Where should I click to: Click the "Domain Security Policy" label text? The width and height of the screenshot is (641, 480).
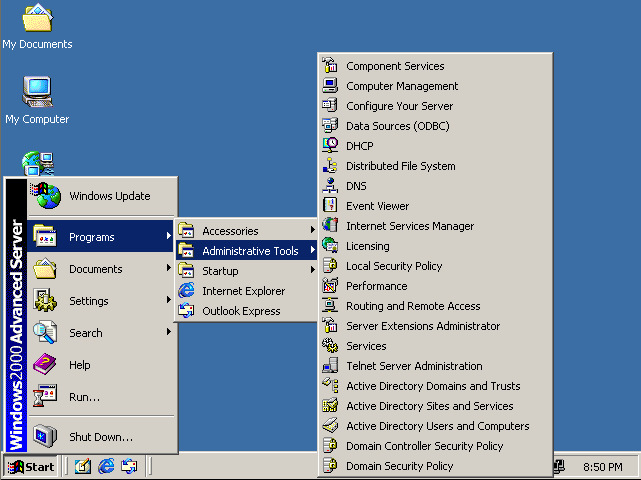[399, 467]
